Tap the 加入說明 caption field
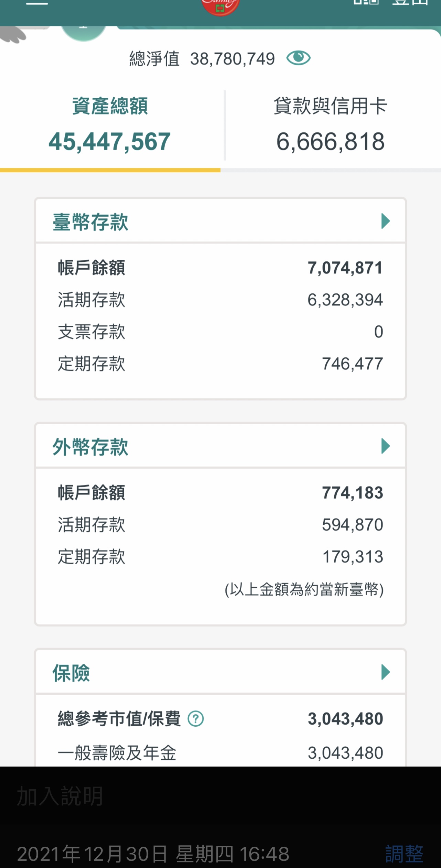The image size is (441, 868). (60, 796)
